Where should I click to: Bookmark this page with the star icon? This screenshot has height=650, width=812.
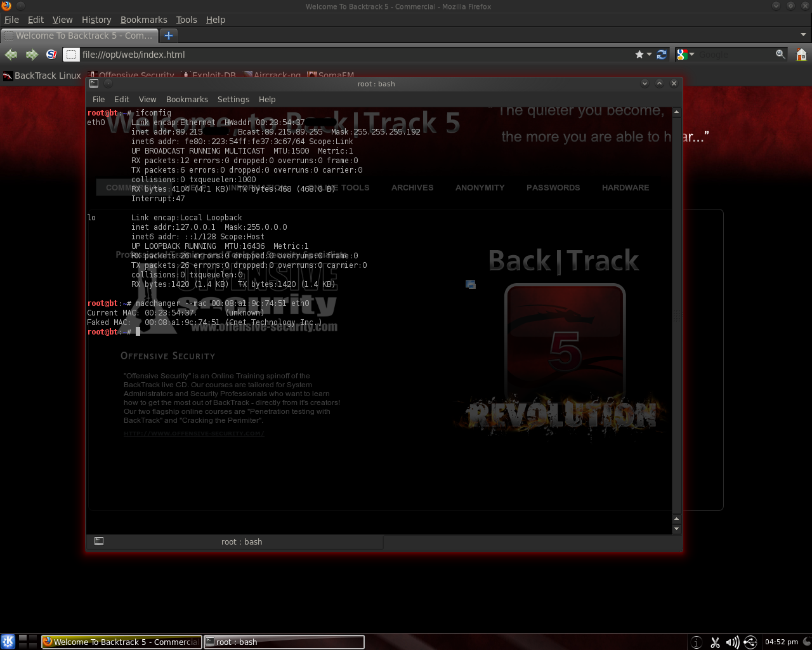click(639, 55)
